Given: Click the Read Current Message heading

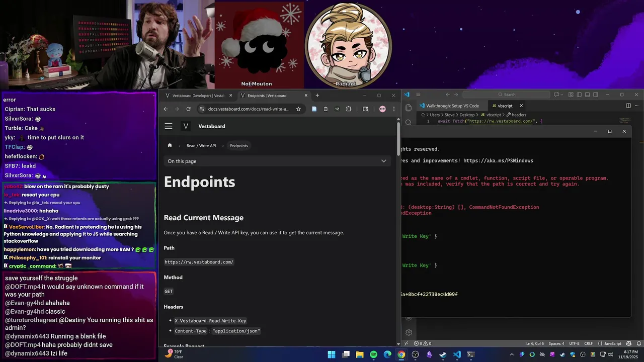Looking at the screenshot, I should (x=204, y=218).
